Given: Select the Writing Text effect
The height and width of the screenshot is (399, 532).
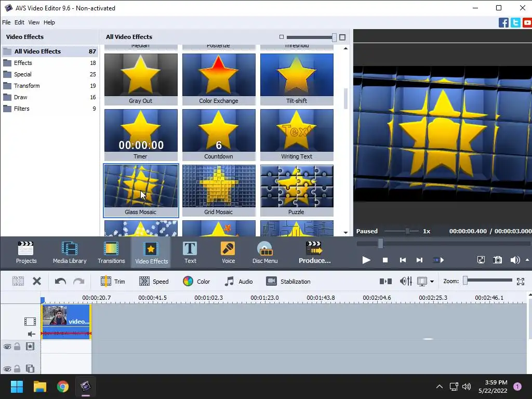Looking at the screenshot, I should (297, 135).
